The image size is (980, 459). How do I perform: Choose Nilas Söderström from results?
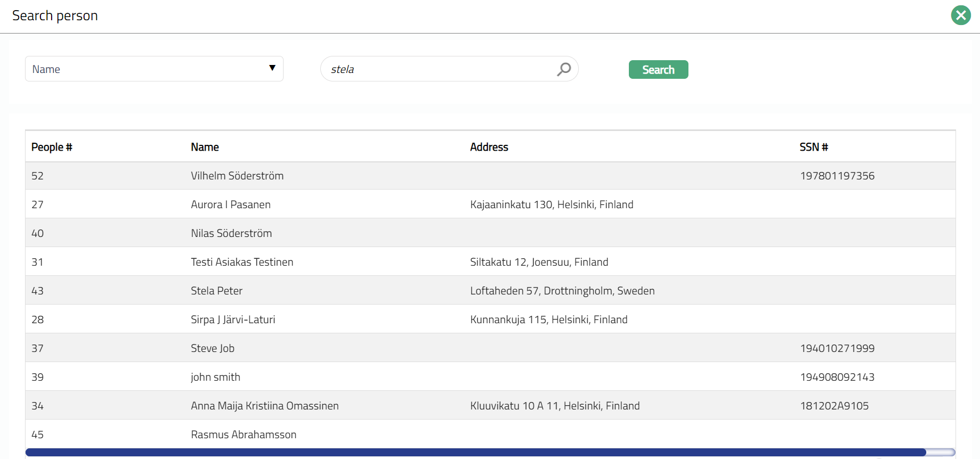(x=231, y=233)
